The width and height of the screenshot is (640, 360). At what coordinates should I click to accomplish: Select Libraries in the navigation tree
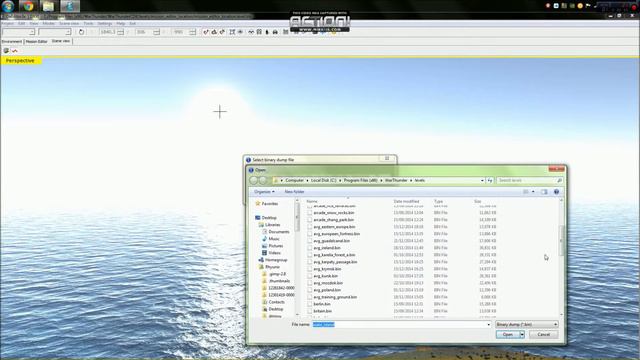[x=269, y=224]
